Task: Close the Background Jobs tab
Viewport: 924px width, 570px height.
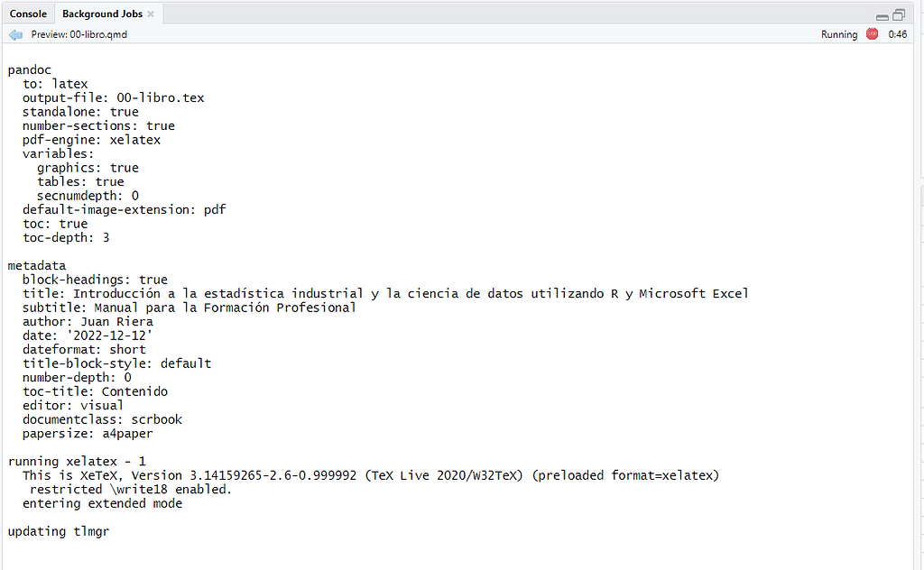Action: click(151, 14)
